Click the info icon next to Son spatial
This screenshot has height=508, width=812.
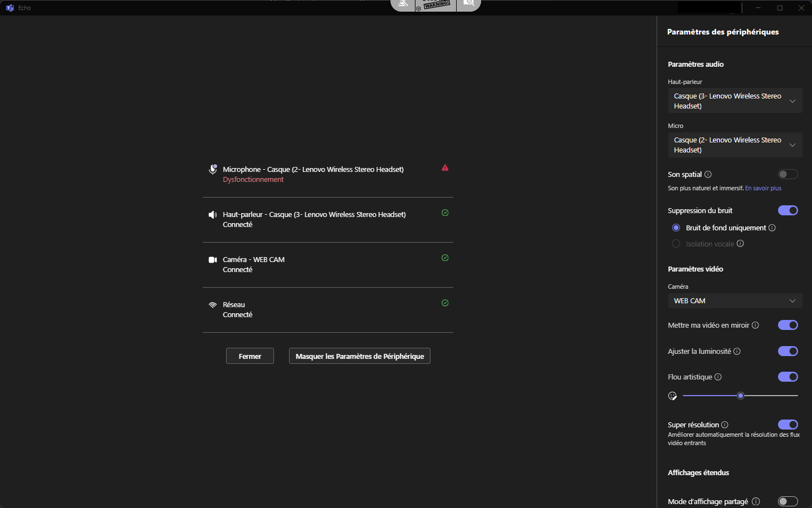(708, 174)
